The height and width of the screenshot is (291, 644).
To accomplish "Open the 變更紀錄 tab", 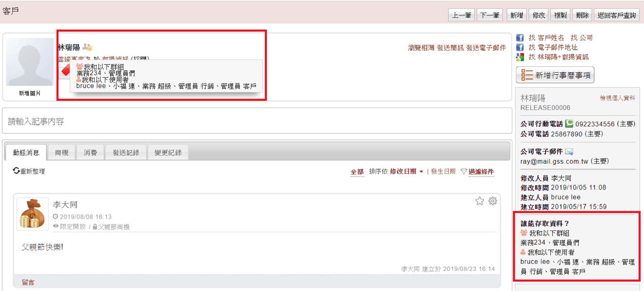I will coord(168,153).
